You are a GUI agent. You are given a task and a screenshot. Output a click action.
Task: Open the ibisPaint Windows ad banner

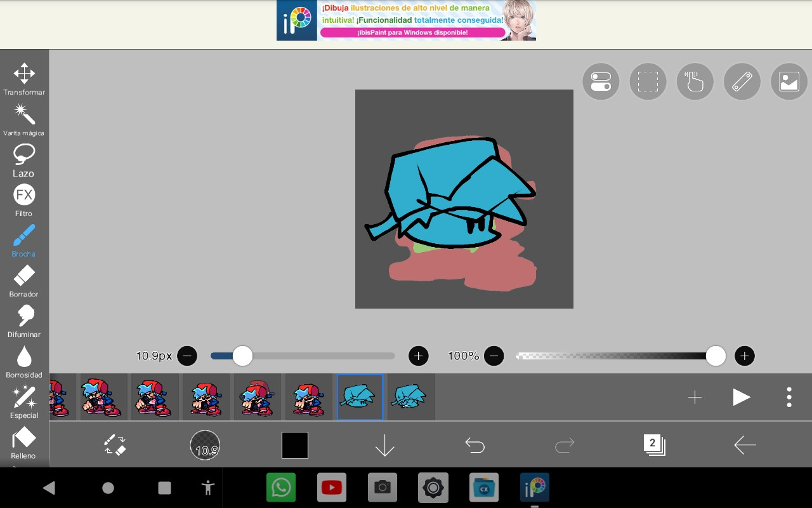point(406,20)
